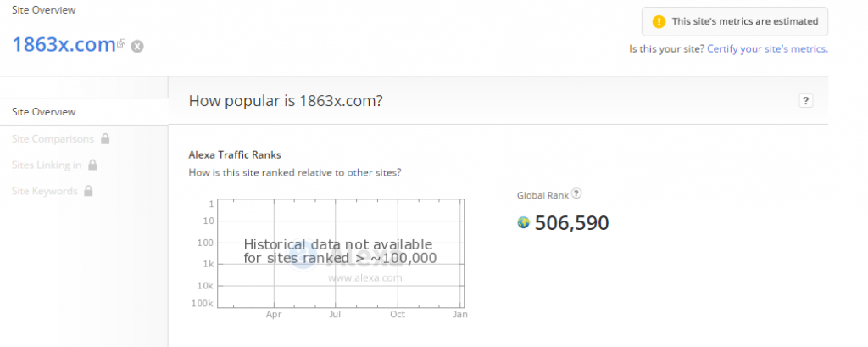Image resolution: width=868 pixels, height=347 pixels.
Task: Click the 'Jul' label on the chart axis
Action: pos(335,314)
